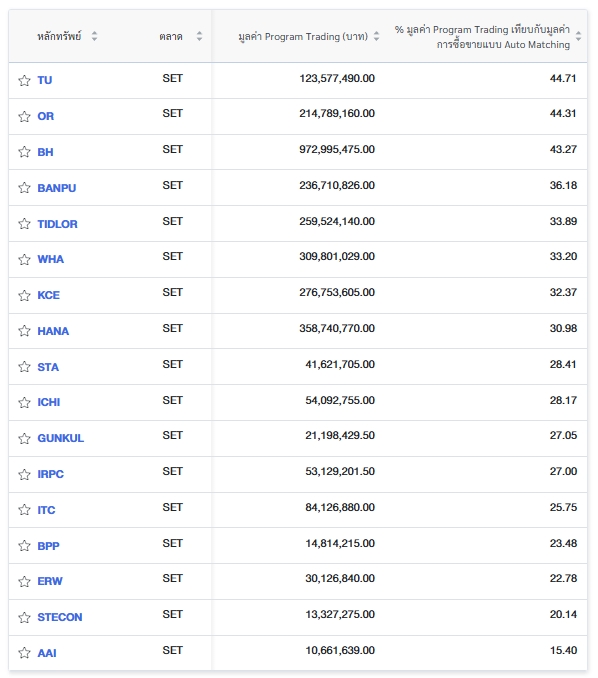The image size is (598, 678).
Task: Sort by มูลค่า Program Trading (บาท) arrows
Action: coord(376,36)
